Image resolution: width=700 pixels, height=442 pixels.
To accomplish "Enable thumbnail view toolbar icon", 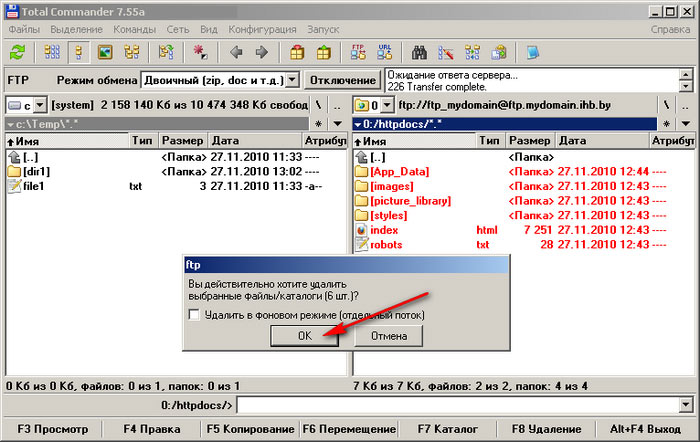I will [x=105, y=53].
